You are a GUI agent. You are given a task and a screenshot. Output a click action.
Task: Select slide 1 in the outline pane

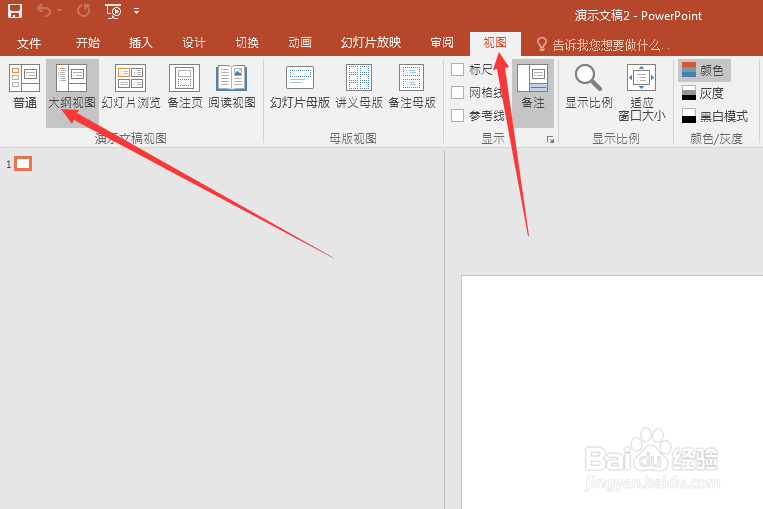[23, 164]
